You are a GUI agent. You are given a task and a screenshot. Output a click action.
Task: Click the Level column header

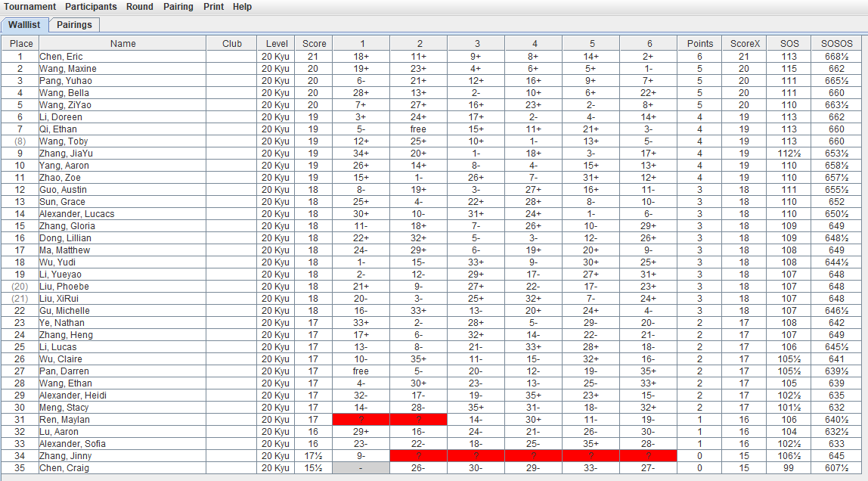pos(276,44)
